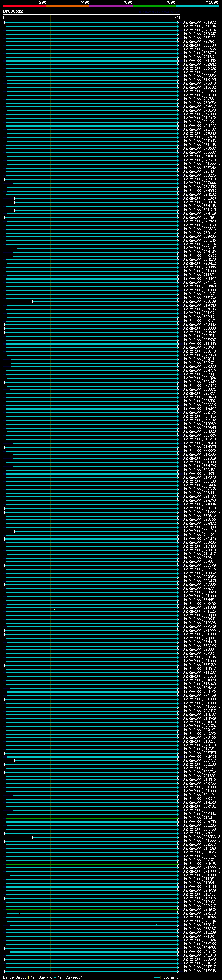Select hit UniRef100_A8I972
222x980 pixels.
click(199, 23)
